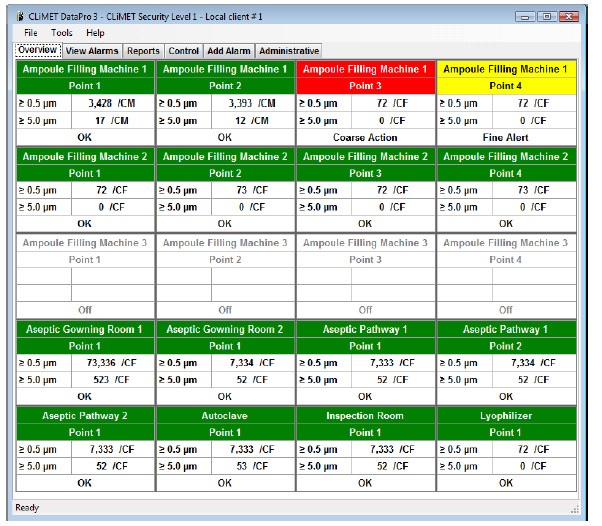Select the Autoclave panel header

tap(225, 415)
